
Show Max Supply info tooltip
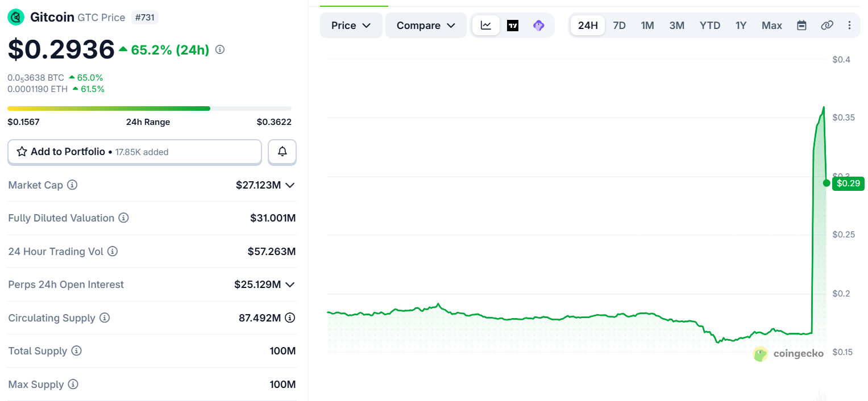pyautogui.click(x=73, y=385)
